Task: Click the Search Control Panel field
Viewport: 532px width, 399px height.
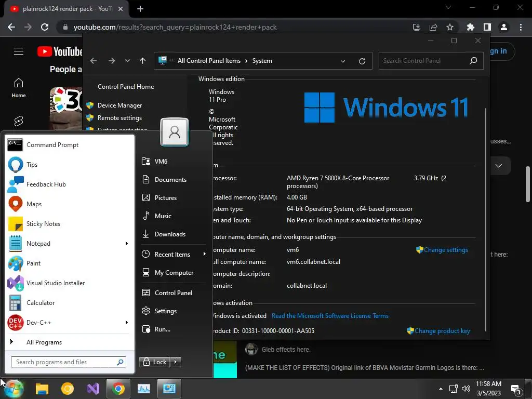Action: click(431, 61)
